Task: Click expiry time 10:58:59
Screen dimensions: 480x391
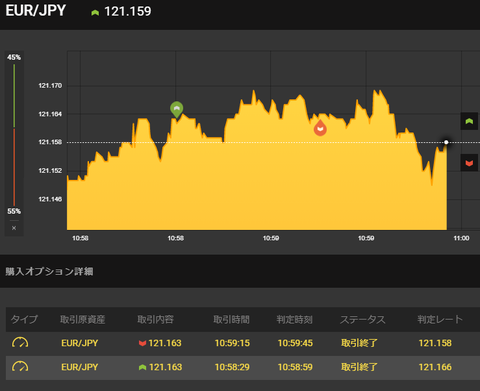Action: [295, 367]
